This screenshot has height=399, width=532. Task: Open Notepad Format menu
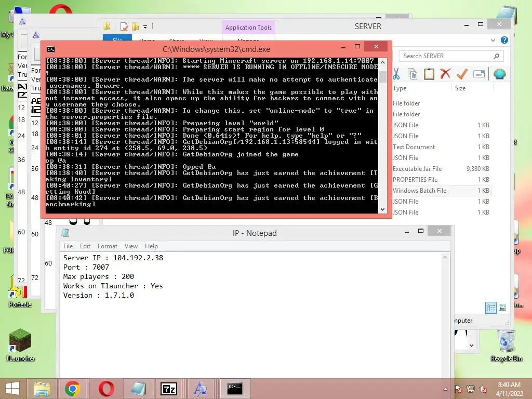coord(107,246)
